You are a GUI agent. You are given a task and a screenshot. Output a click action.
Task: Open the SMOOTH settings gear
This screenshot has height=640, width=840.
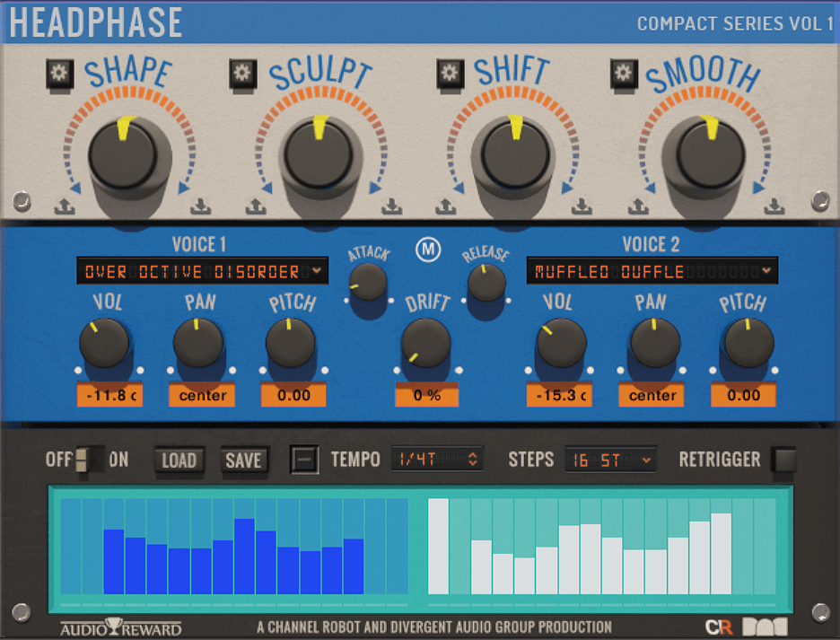(x=624, y=74)
